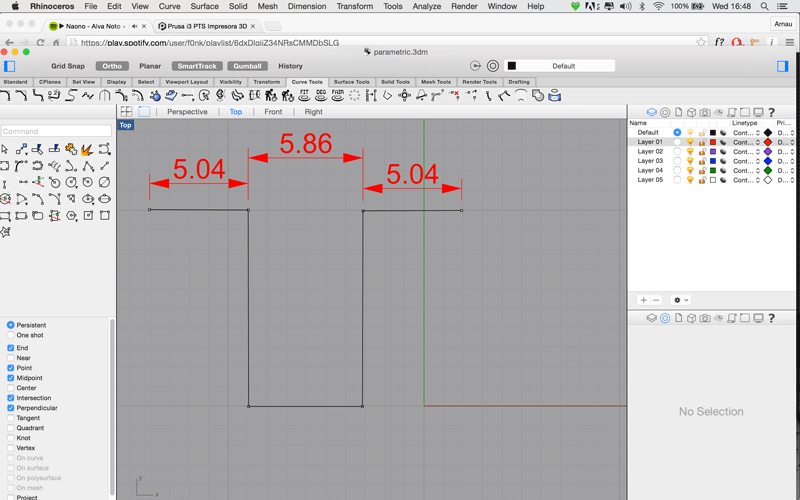Viewport: 800px width, 500px height.
Task: Switch to the Perspective viewport tab
Action: point(187,112)
